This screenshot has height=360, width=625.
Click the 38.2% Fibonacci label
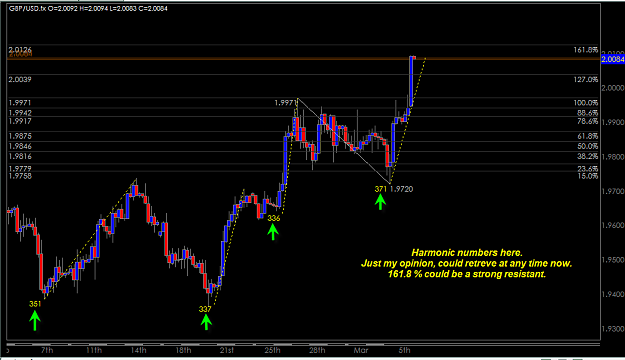(587, 156)
